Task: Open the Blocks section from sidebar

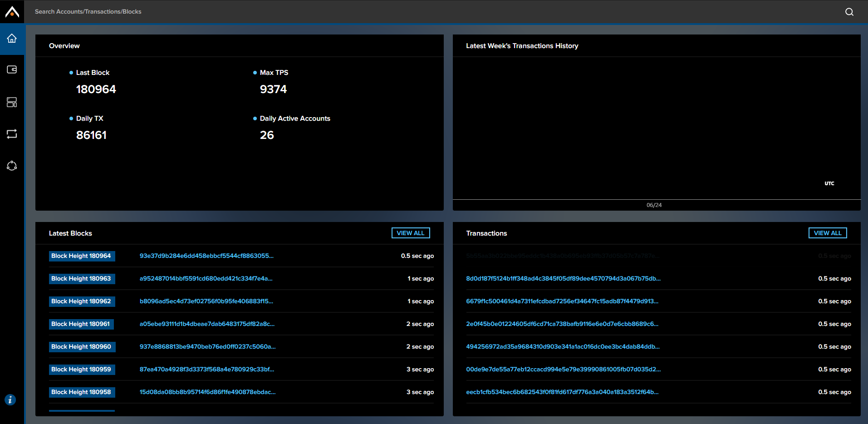Action: coord(12,102)
